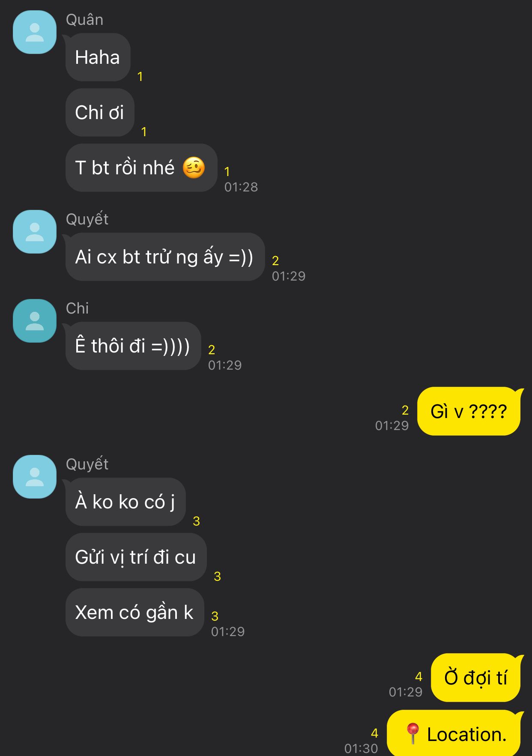Tap unread count beside 'Gì v ????'

pos(405,410)
